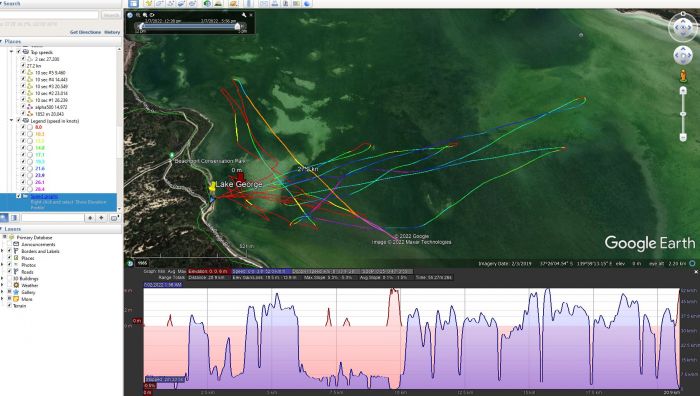This screenshot has height=396, width=700.
Task: Click the search input field
Action: coord(49,15)
